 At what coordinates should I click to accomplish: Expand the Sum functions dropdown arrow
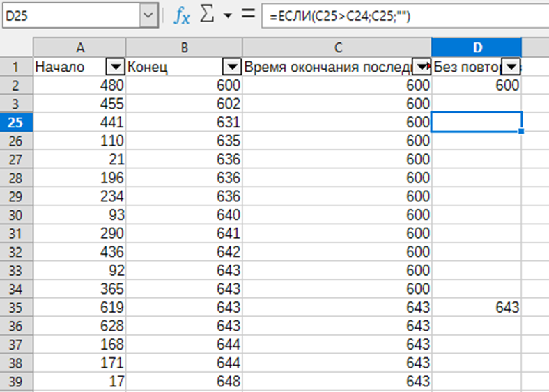pos(226,16)
